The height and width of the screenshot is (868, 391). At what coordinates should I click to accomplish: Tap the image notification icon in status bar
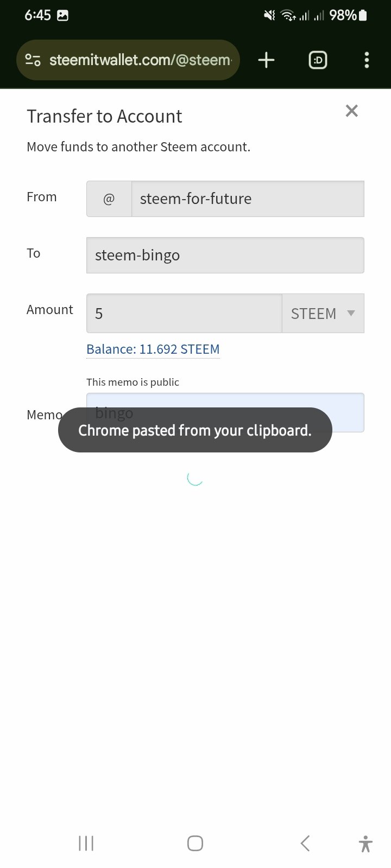pyautogui.click(x=63, y=16)
